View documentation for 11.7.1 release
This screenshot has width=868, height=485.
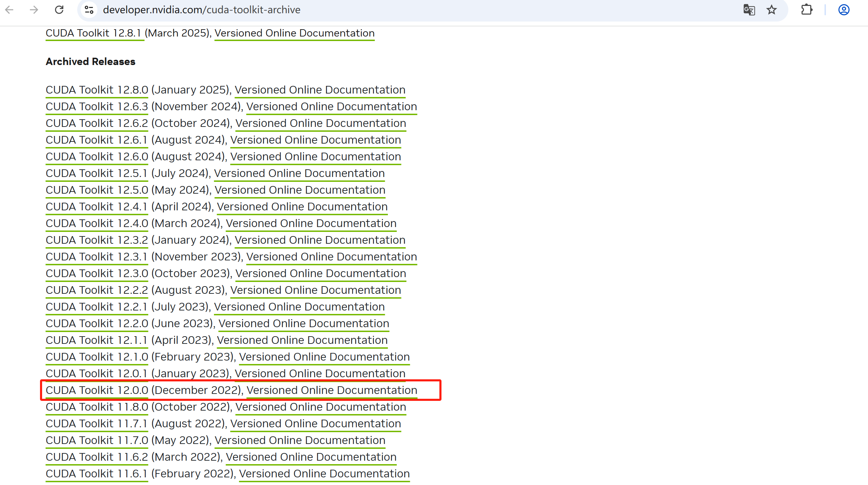coord(315,423)
